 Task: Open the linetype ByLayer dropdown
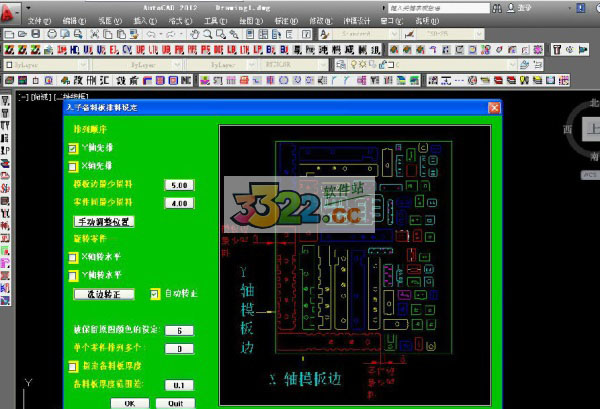pyautogui.click(x=137, y=65)
